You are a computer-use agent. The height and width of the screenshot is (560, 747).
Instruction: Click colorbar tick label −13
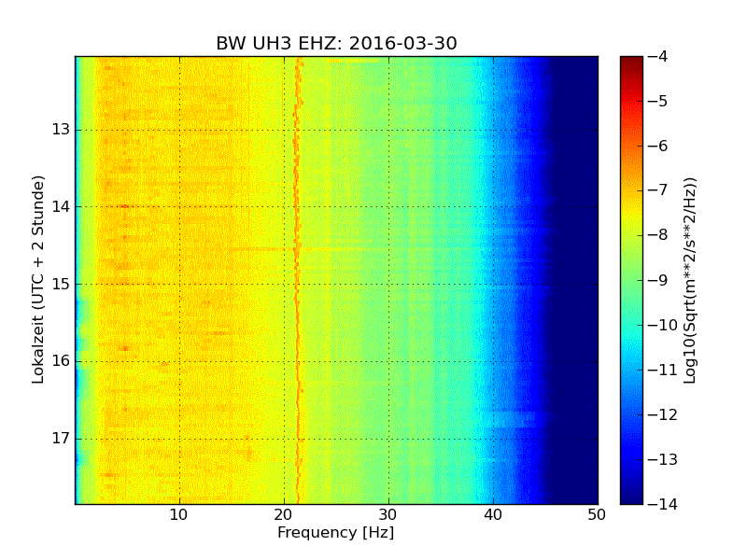(663, 459)
